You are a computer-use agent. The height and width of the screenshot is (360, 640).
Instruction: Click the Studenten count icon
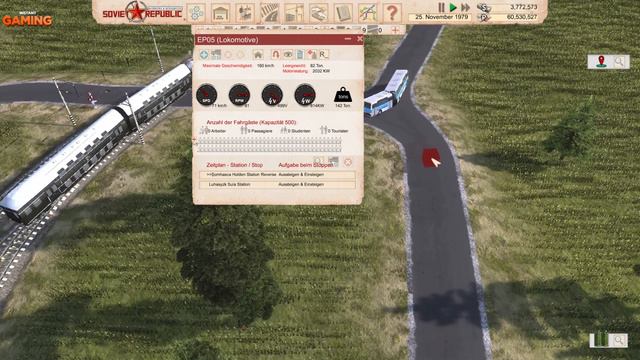[284, 130]
